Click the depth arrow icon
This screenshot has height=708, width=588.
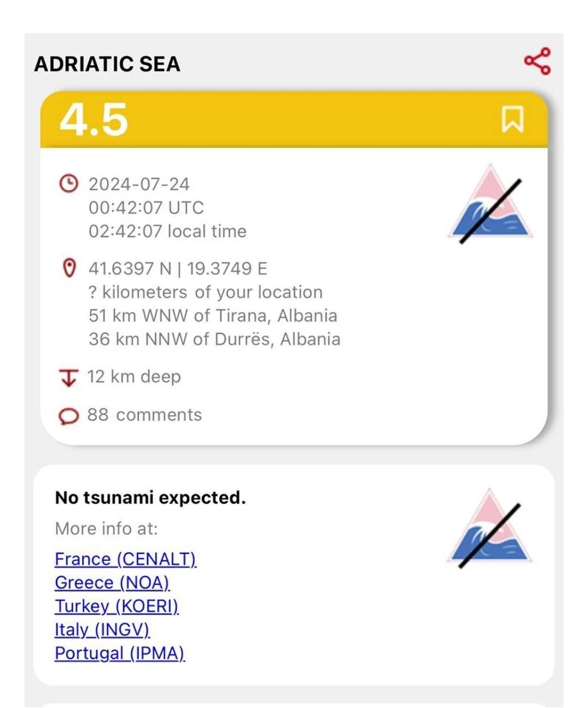69,377
